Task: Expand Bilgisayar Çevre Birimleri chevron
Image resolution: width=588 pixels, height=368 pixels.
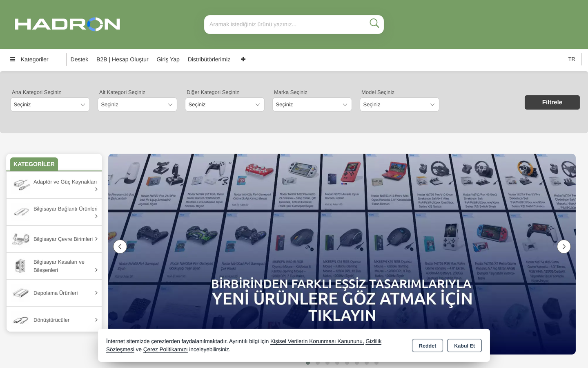Action: coord(96,239)
